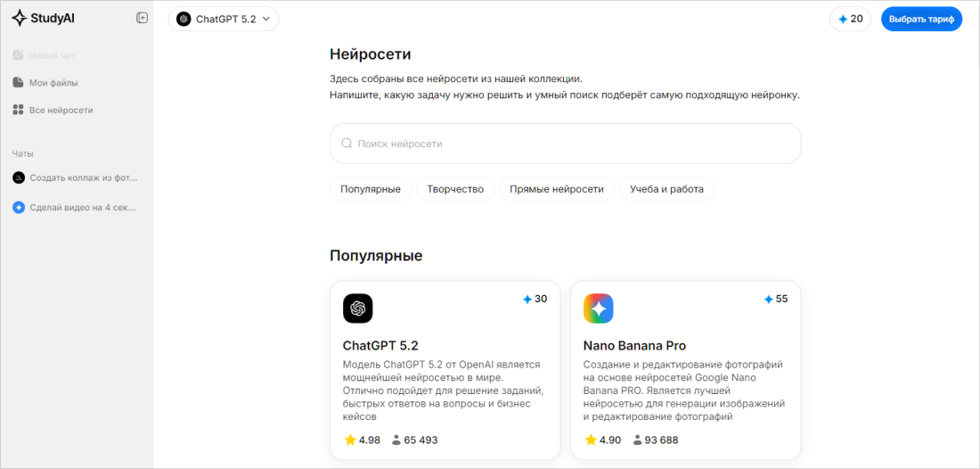Viewport: 980px width, 469px height.
Task: Click the ChatGPT 5.2 card logo icon
Action: click(x=358, y=309)
